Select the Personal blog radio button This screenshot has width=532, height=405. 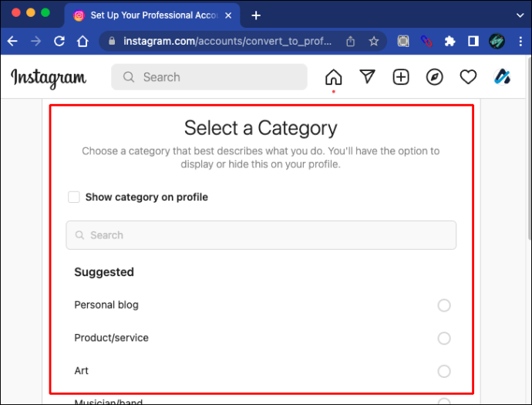pyautogui.click(x=444, y=305)
